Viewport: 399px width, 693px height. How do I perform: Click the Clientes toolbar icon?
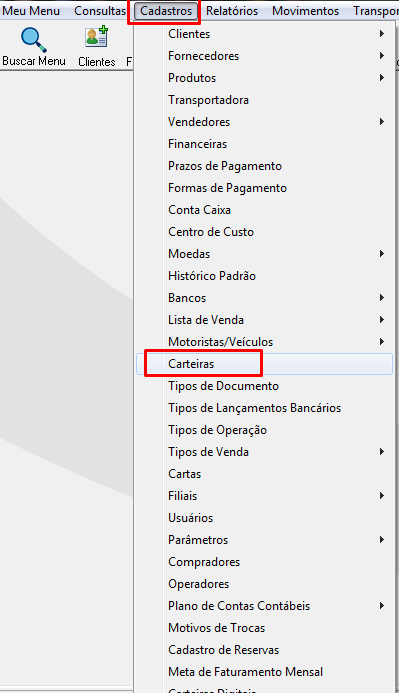pos(96,37)
